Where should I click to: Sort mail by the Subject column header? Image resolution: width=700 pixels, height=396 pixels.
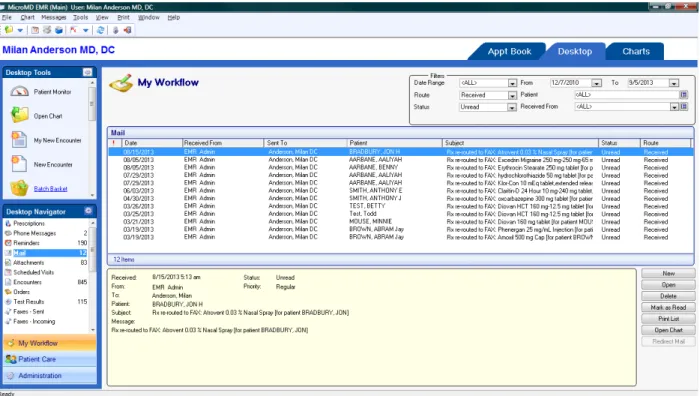click(x=520, y=143)
